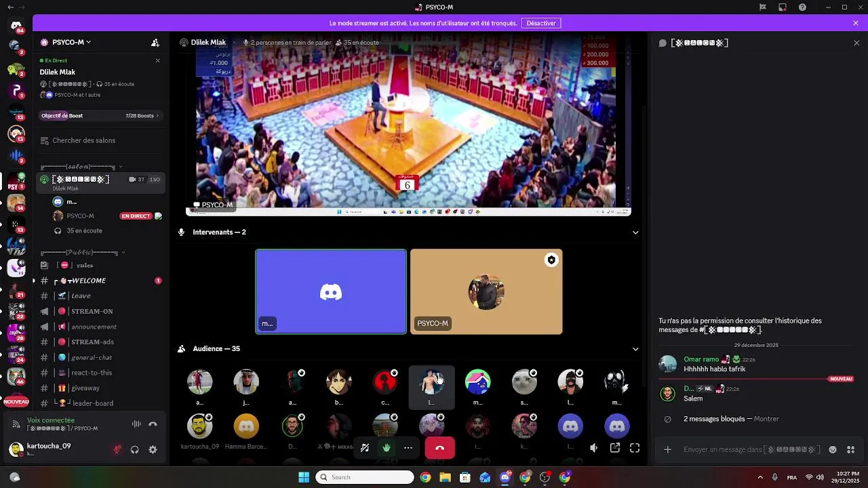Open the chat bubble icon in chat header

pos(663,43)
